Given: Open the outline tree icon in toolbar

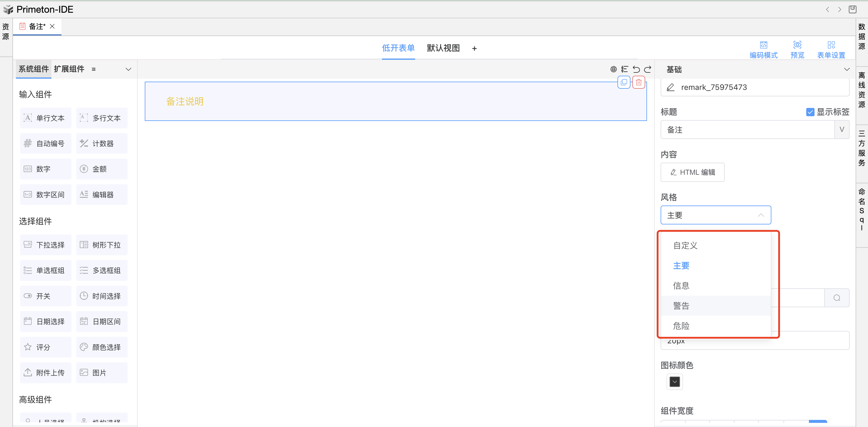Looking at the screenshot, I should (x=625, y=69).
